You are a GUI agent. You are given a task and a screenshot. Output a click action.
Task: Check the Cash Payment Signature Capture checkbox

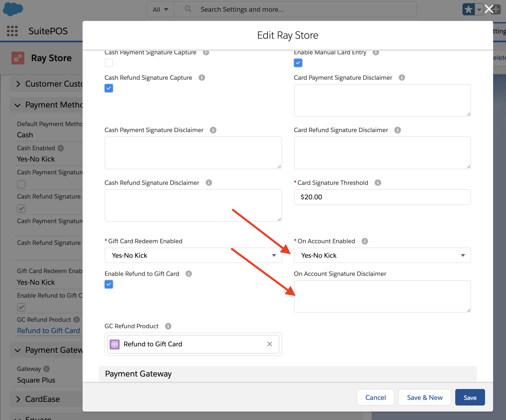tap(109, 63)
